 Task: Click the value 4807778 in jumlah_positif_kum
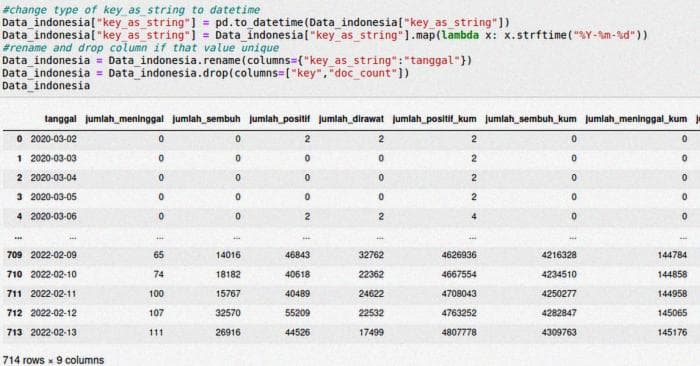tap(459, 333)
